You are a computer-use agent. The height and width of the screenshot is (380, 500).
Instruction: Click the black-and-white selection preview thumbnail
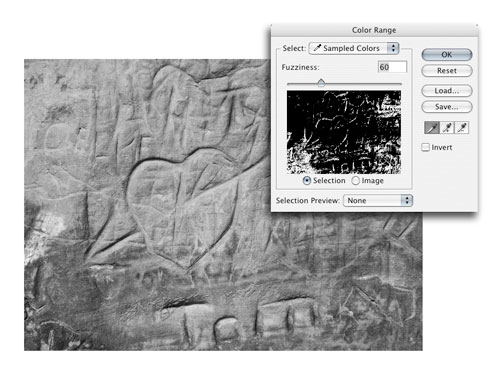coord(344,132)
